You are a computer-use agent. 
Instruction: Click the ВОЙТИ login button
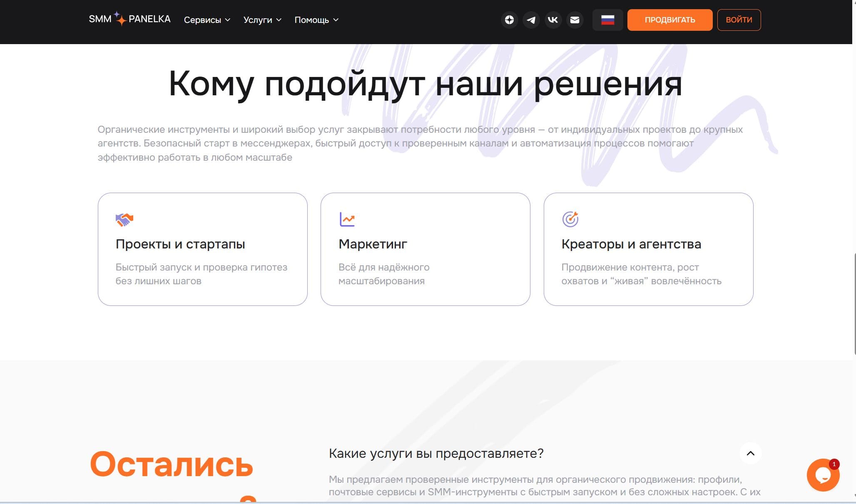click(x=739, y=20)
